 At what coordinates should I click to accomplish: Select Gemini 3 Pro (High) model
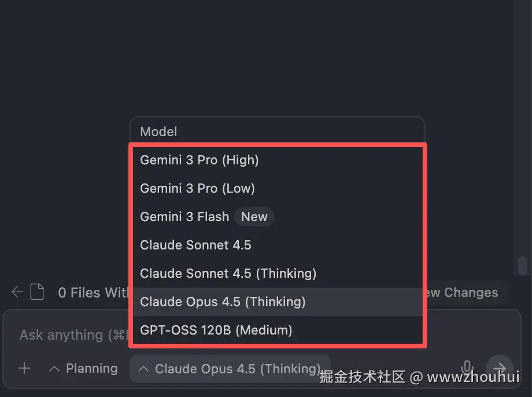click(199, 160)
